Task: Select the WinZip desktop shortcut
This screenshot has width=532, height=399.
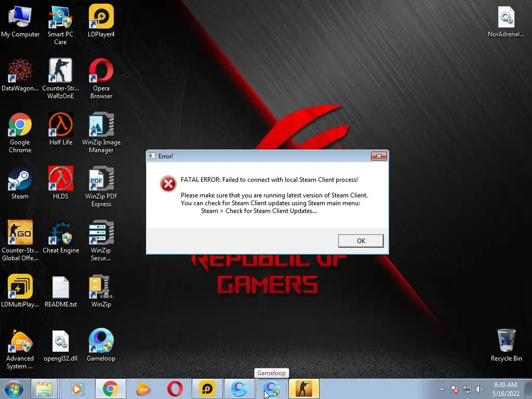Action: (x=101, y=291)
